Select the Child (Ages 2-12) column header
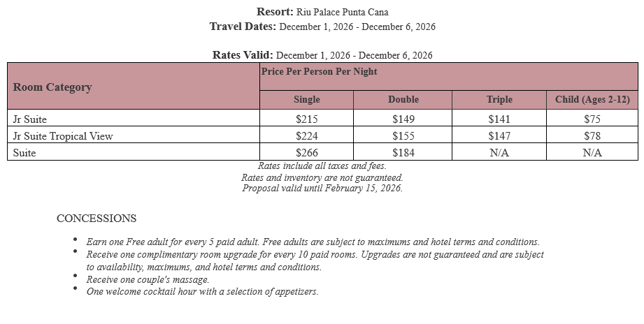The width and height of the screenshot is (644, 324). click(x=592, y=100)
